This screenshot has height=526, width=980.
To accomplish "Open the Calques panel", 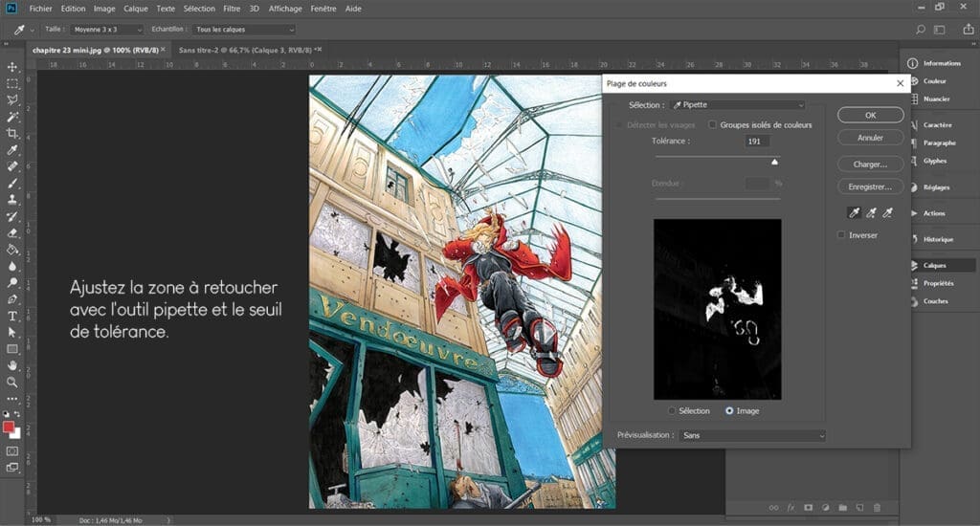I will [942, 266].
